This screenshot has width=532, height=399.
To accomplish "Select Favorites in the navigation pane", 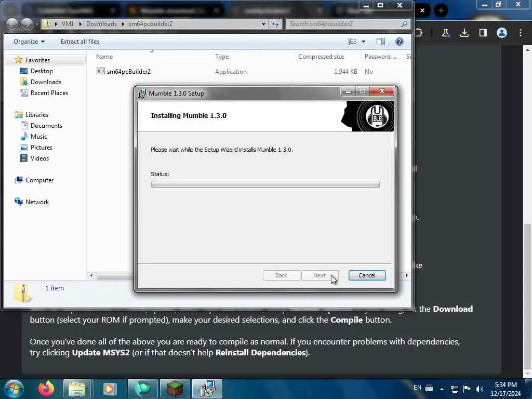I will click(x=37, y=60).
